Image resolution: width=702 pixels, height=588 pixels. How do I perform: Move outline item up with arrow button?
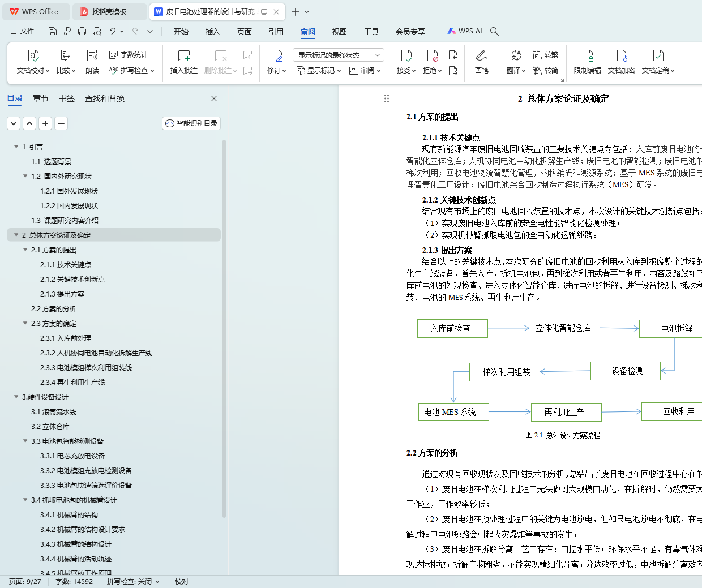coord(30,123)
